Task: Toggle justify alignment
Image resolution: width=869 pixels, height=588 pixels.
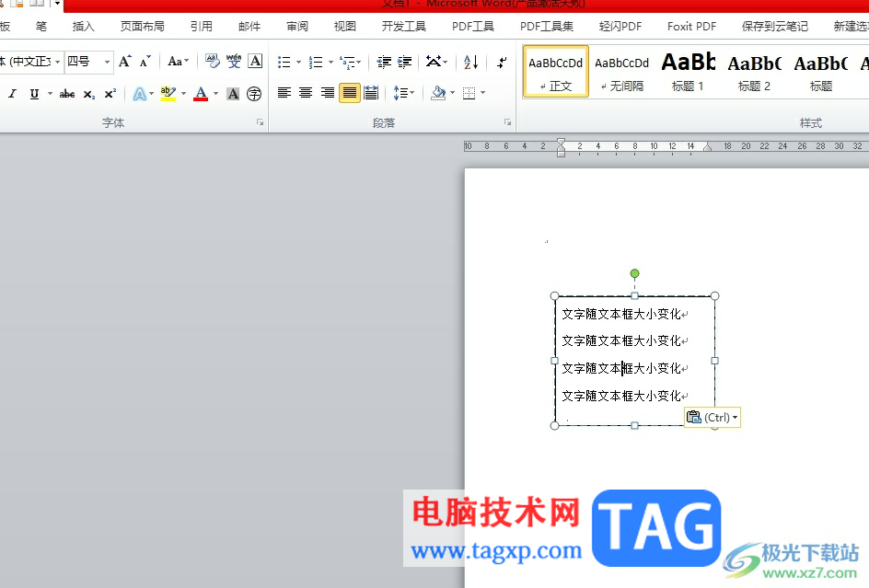Action: [350, 93]
